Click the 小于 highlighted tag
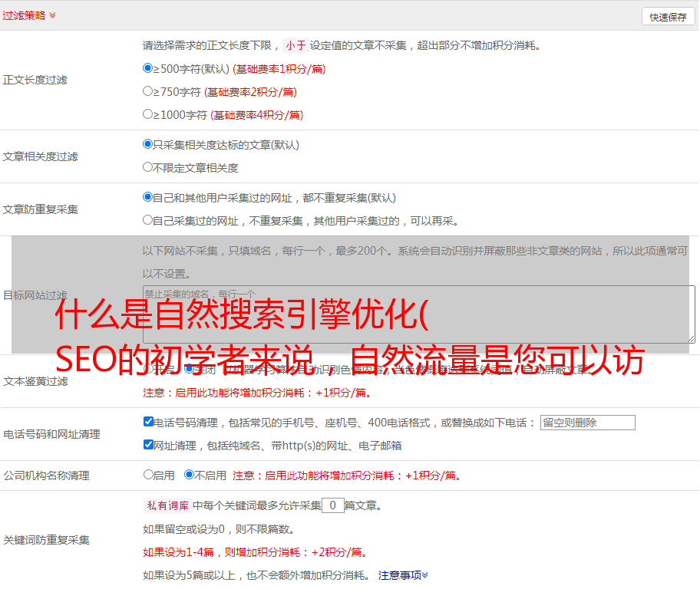Viewport: 700px width, 589px height. (296, 45)
